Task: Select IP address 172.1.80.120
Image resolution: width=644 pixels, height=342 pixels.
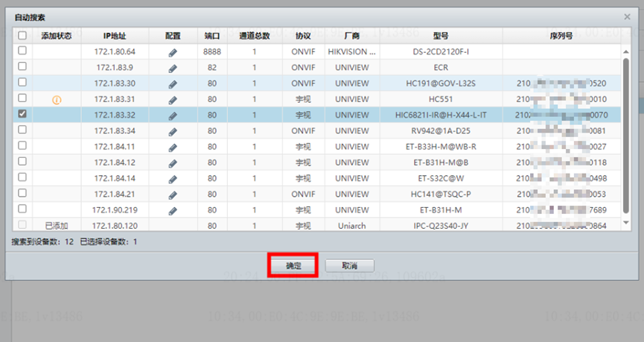Action: tap(115, 226)
